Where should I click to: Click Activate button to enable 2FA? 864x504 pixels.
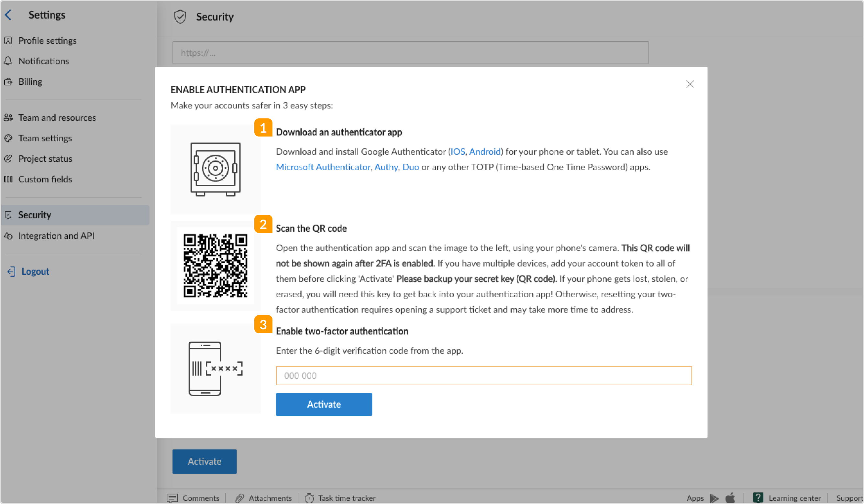click(324, 404)
